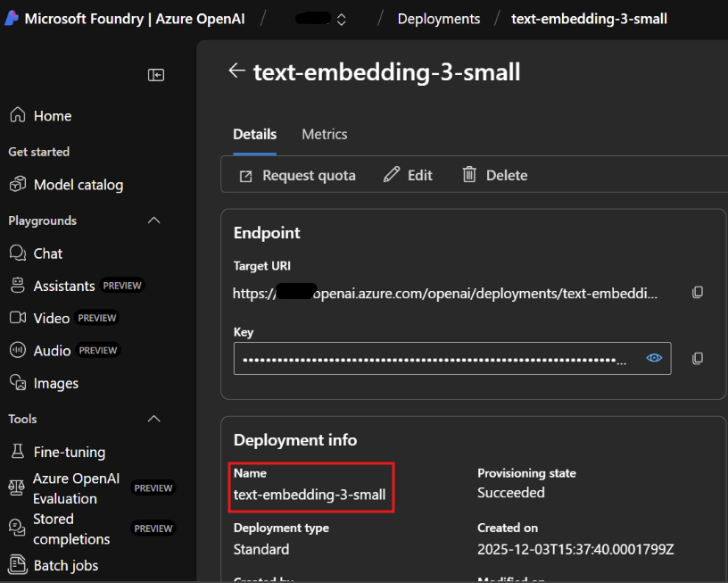Screen dimensions: 728x583
Task: Click the back arrow beside text-embedding-3-small
Action: [236, 71]
